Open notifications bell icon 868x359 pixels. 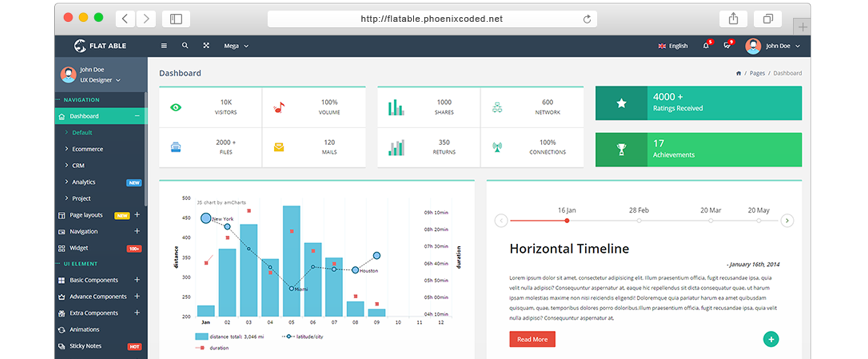pyautogui.click(x=706, y=46)
